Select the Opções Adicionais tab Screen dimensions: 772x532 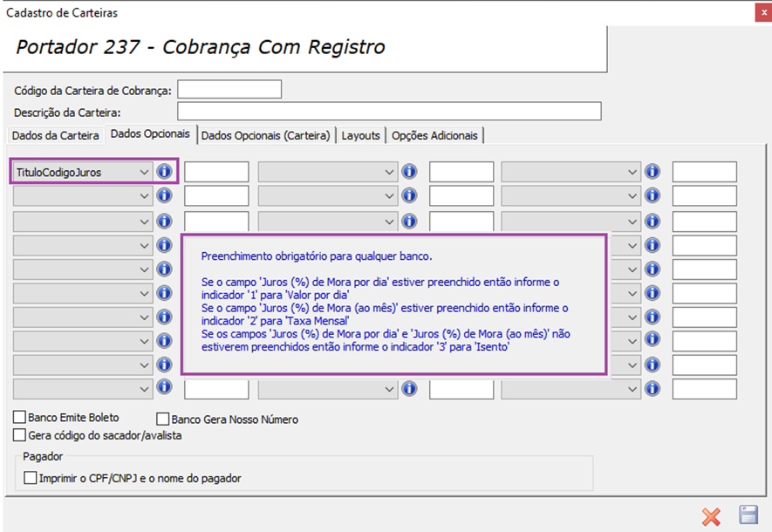point(434,135)
